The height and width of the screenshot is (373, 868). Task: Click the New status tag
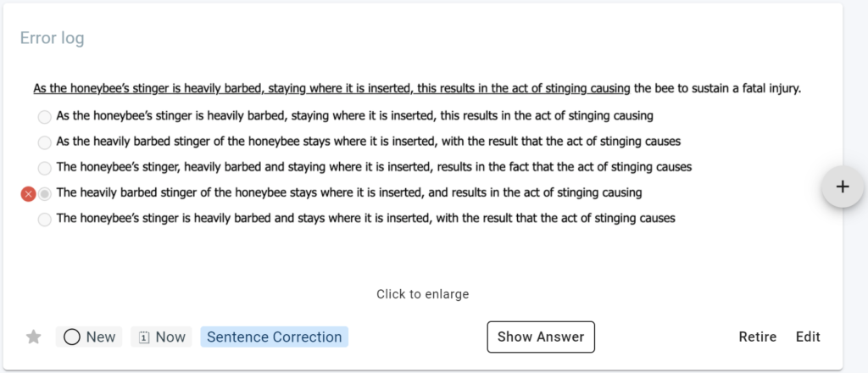[88, 337]
